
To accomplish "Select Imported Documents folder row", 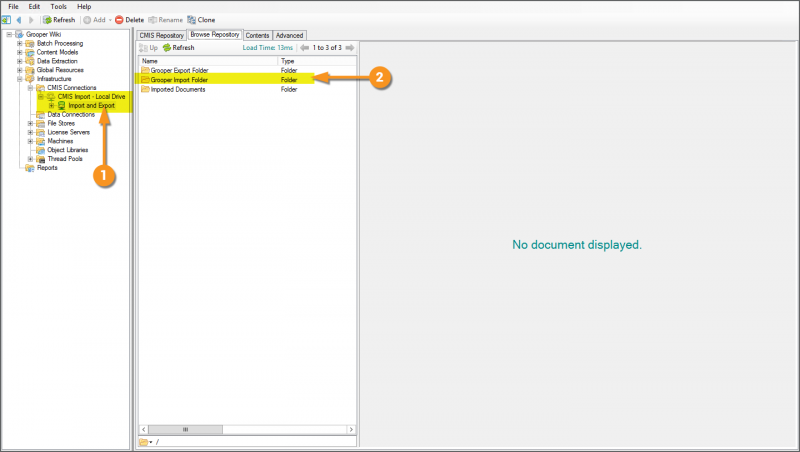I will coord(247,89).
